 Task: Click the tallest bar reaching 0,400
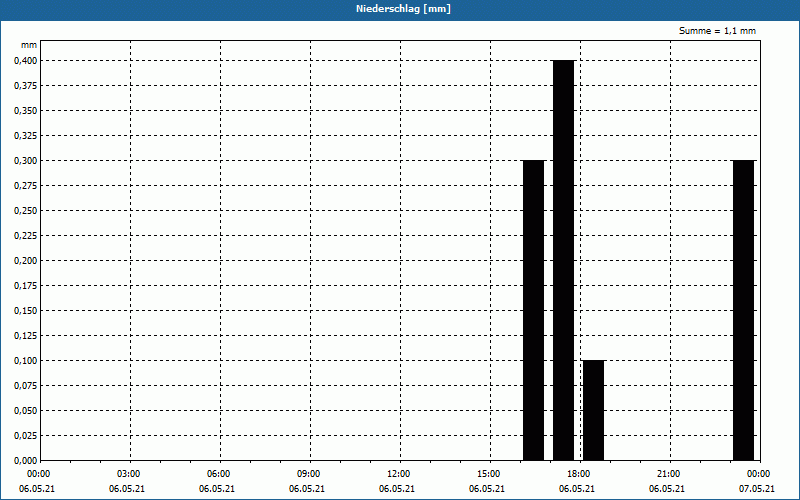pyautogui.click(x=564, y=260)
